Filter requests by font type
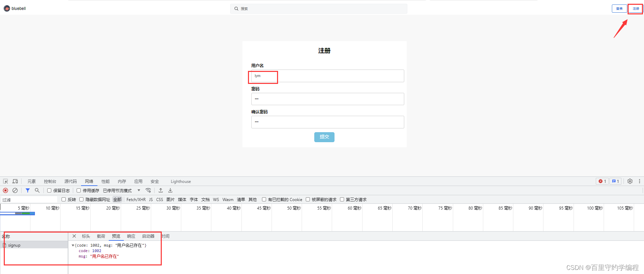Image resolution: width=644 pixels, height=274 pixels. point(194,200)
